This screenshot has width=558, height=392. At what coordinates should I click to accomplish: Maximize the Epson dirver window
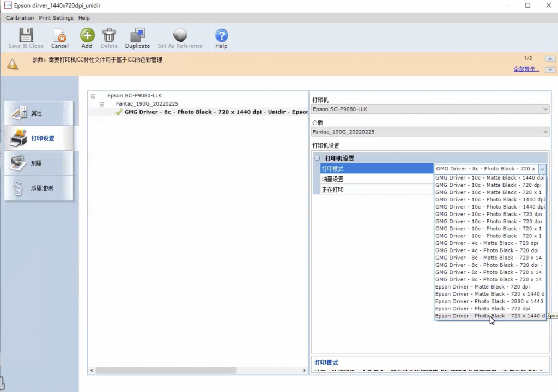527,5
